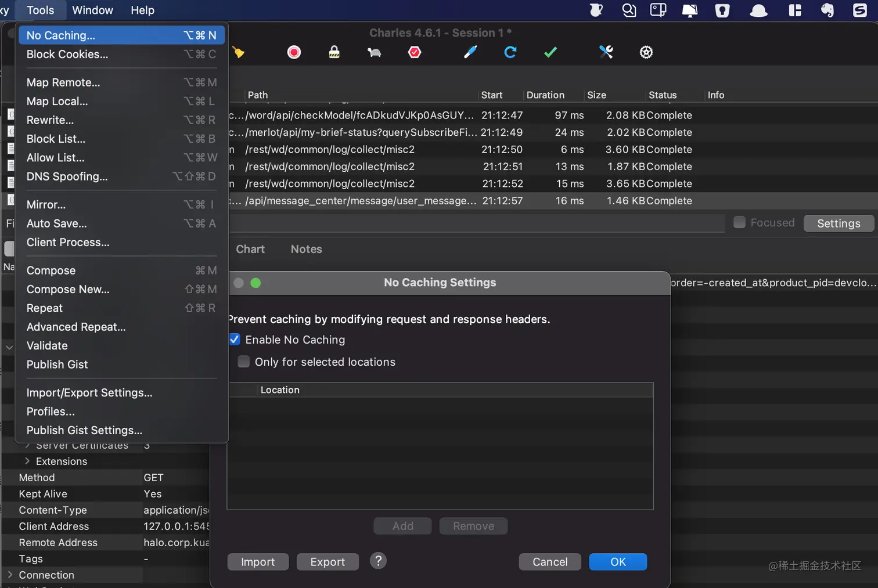This screenshot has height=588, width=878.
Task: Open the Help menu
Action: point(142,10)
